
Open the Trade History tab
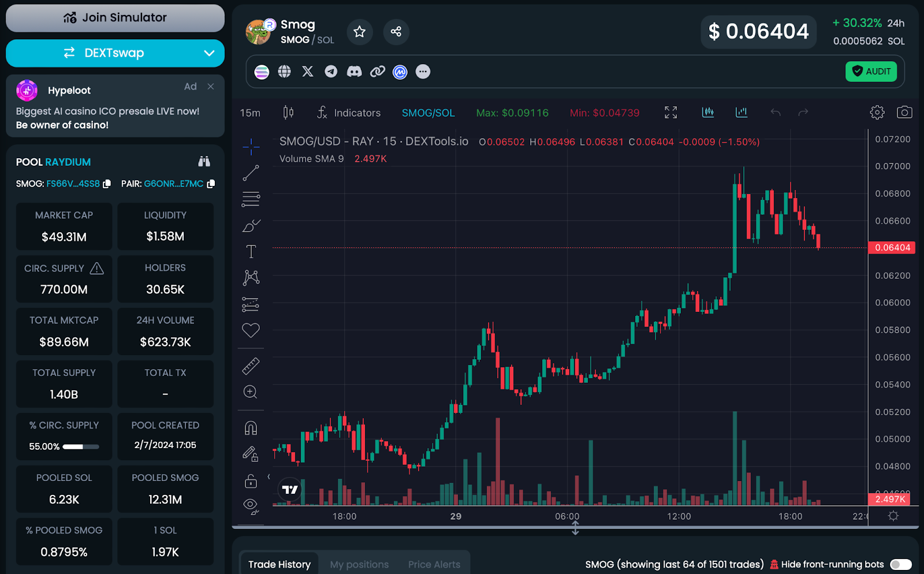click(280, 564)
